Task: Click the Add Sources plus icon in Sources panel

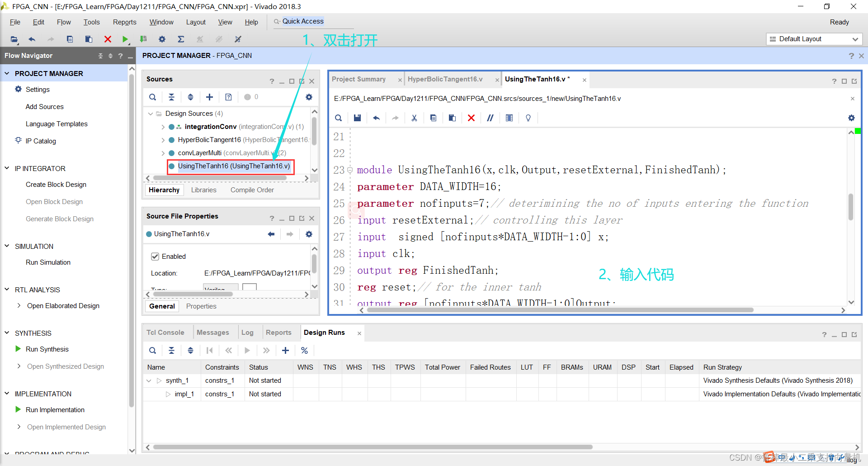Action: click(209, 97)
